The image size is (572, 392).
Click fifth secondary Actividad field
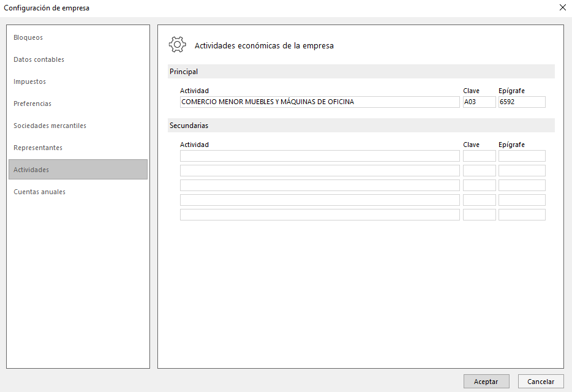[x=320, y=214]
